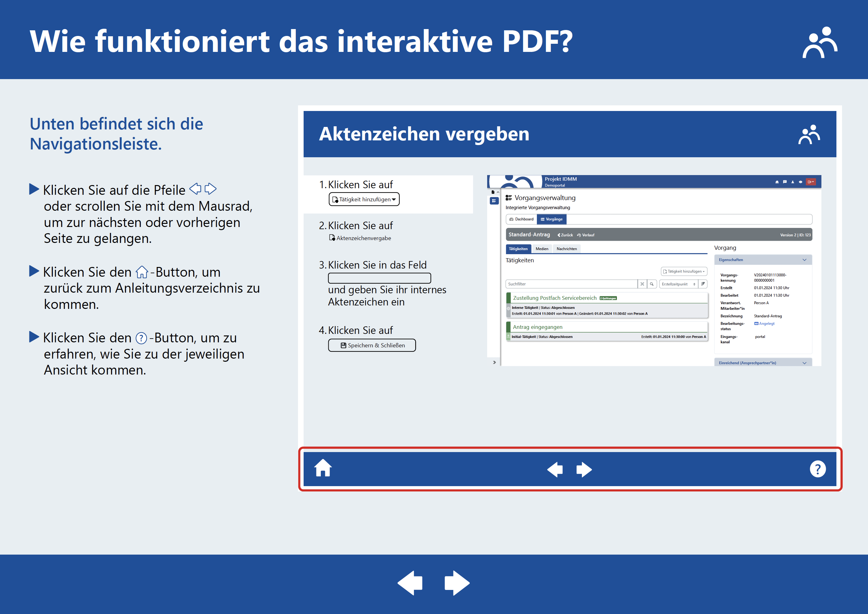Click the Speichern & Schließen button
The width and height of the screenshot is (868, 614).
point(372,345)
